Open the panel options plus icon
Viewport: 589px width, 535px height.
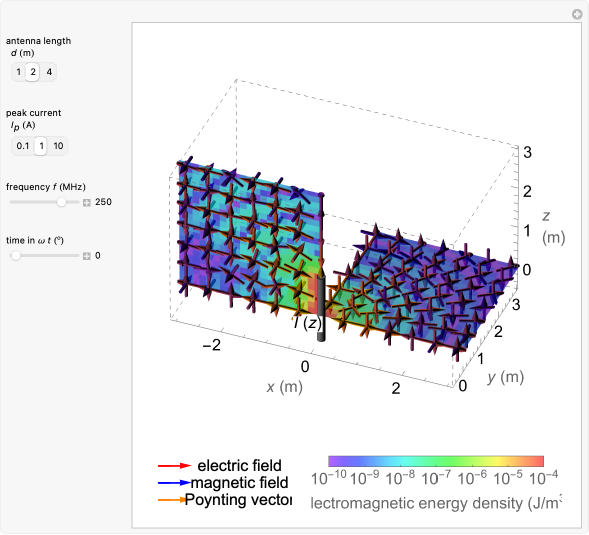point(577,14)
